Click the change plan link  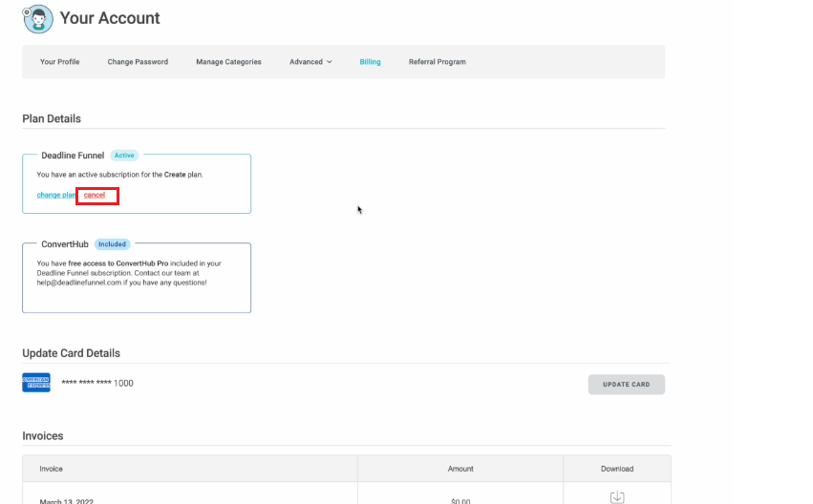coord(56,195)
